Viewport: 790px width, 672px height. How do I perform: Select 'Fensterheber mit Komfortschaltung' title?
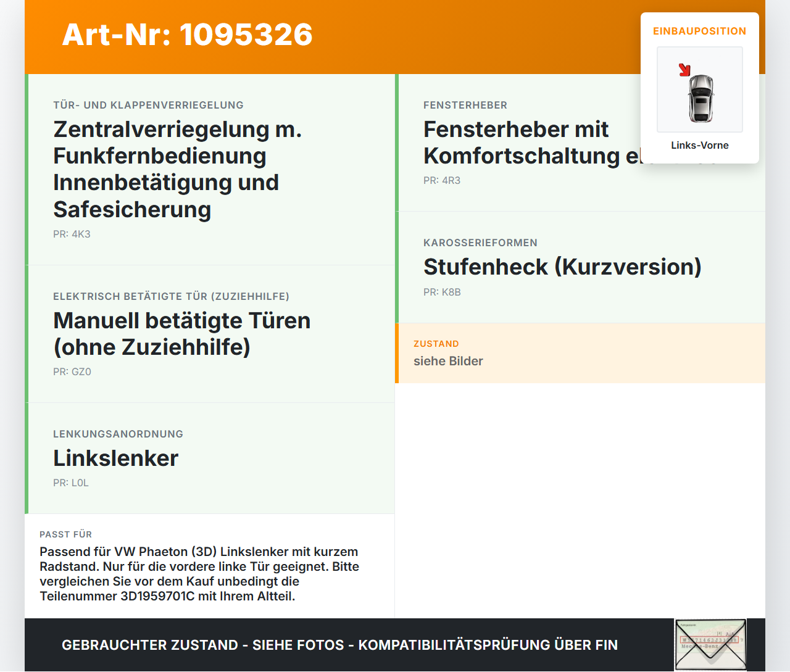click(x=532, y=142)
